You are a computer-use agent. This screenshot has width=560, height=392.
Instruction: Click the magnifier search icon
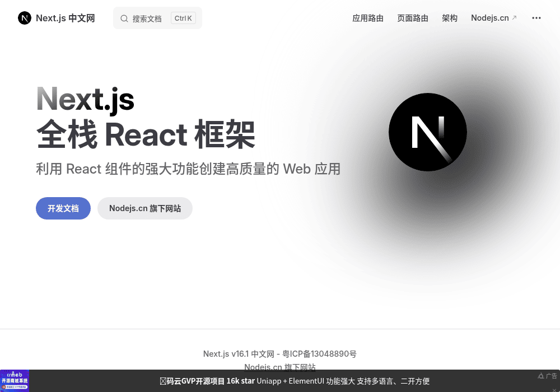[x=124, y=18]
